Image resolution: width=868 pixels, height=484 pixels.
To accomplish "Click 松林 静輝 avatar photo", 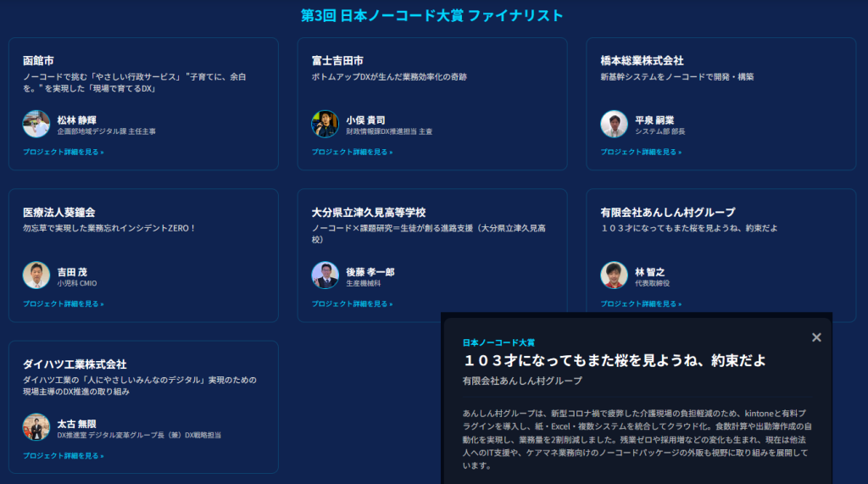I will 36,124.
